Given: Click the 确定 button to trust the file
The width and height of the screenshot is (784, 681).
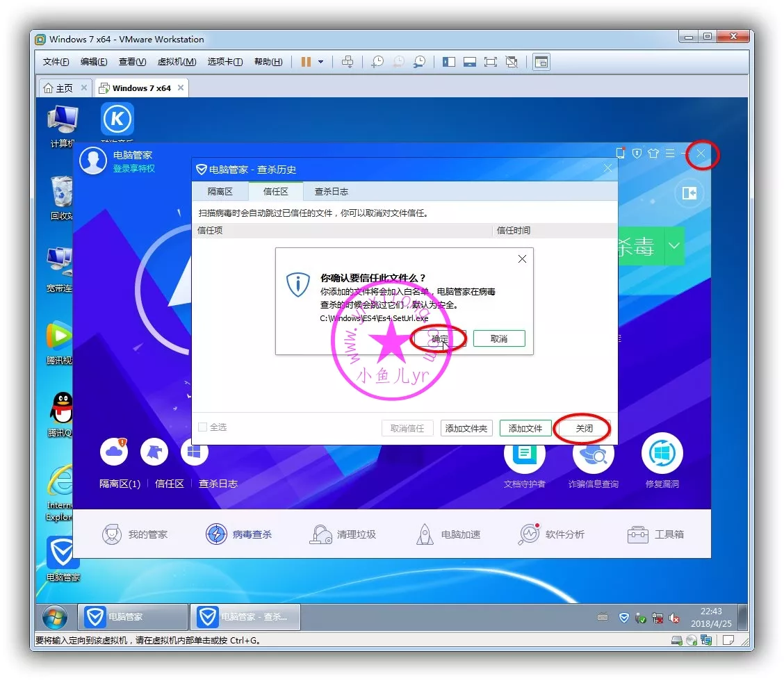Looking at the screenshot, I should tap(439, 339).
